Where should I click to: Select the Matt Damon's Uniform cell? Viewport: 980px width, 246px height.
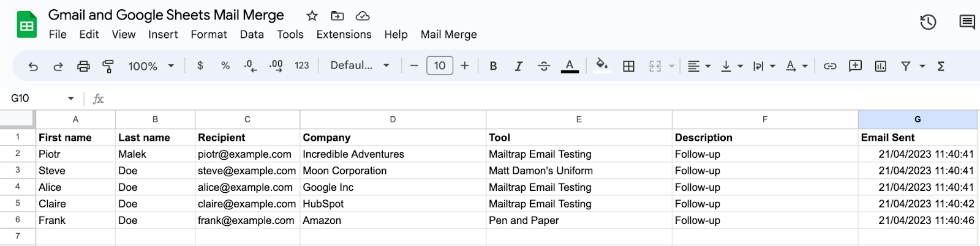[x=579, y=171]
